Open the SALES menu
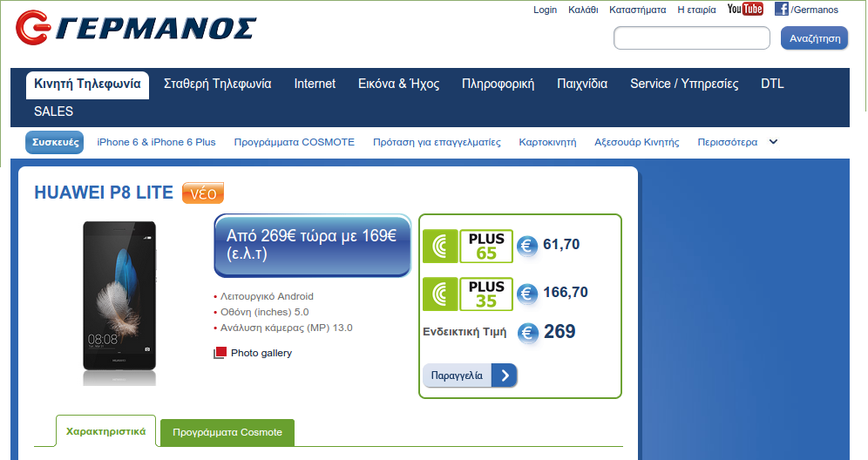868x460 pixels. pyautogui.click(x=54, y=112)
